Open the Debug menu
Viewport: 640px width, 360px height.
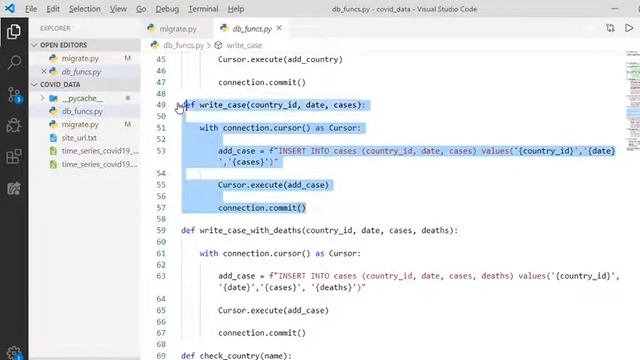[x=167, y=9]
